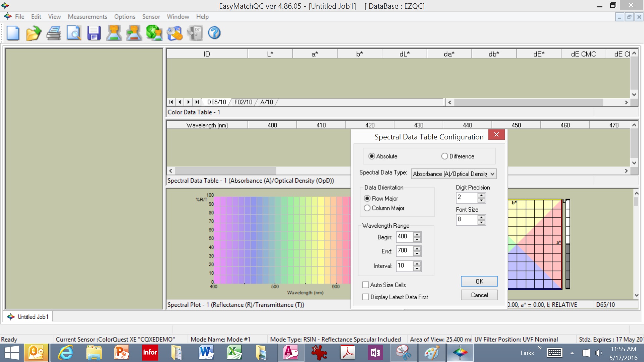The height and width of the screenshot is (362, 644).
Task: Click the Print toolbar icon
Action: click(54, 33)
